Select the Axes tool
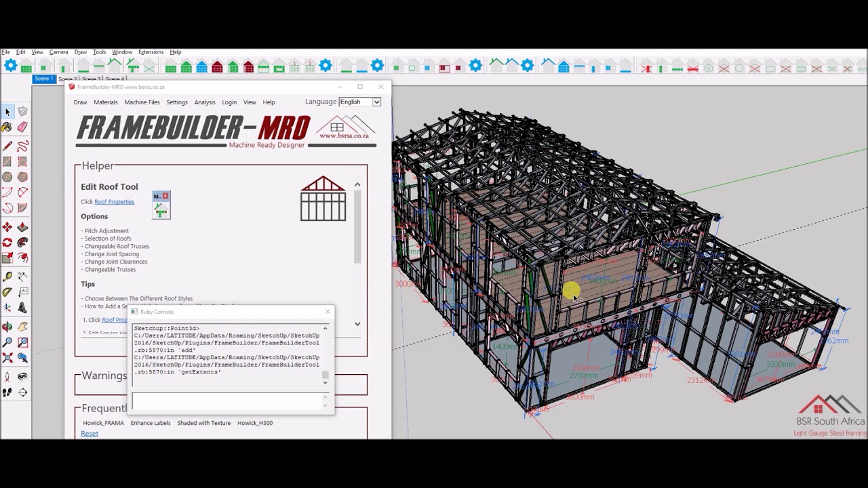This screenshot has width=868, height=488. (x=7, y=308)
